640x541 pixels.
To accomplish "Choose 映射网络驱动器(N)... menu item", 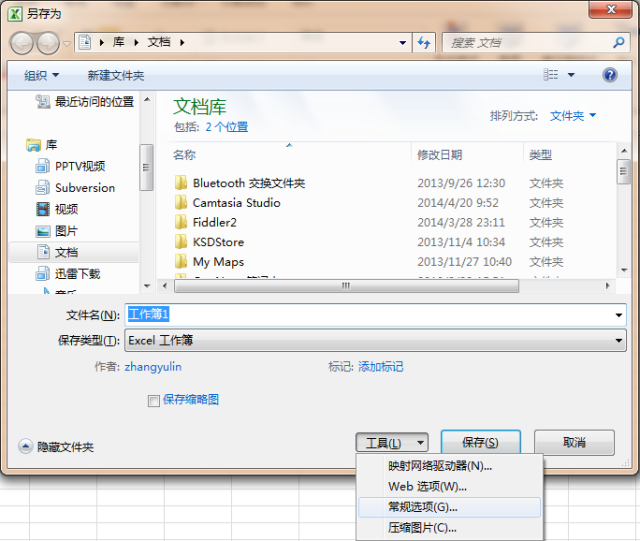I will tap(449, 466).
